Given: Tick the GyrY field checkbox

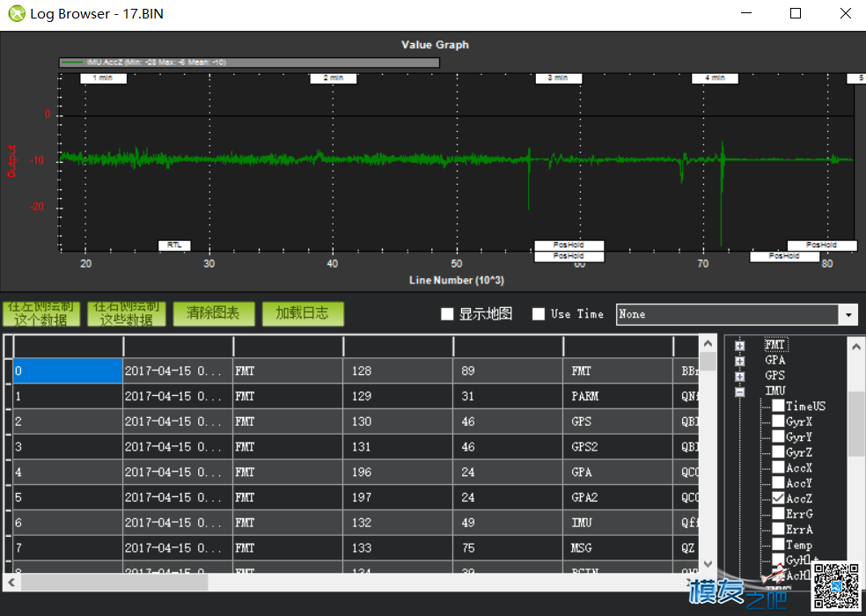Looking at the screenshot, I should click(x=778, y=437).
